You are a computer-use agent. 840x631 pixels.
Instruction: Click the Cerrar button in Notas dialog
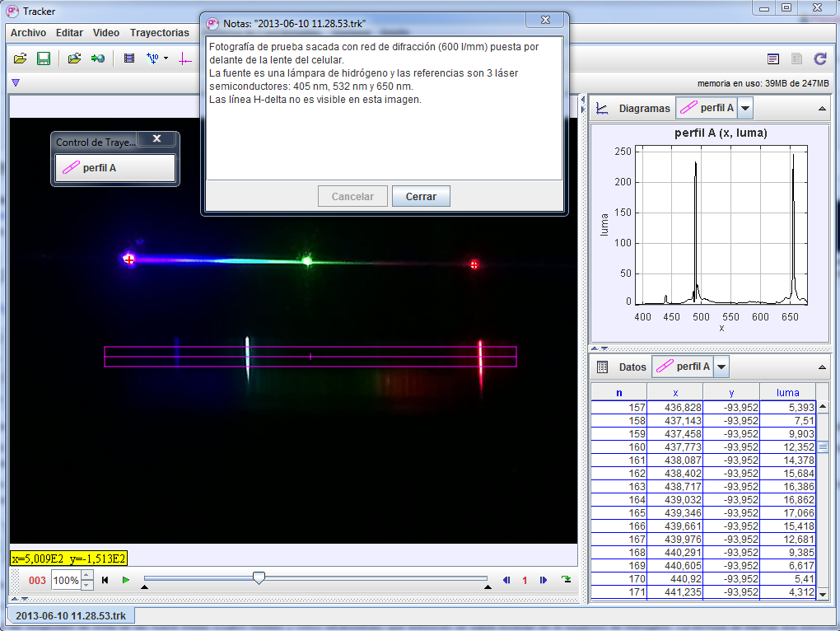coord(421,197)
